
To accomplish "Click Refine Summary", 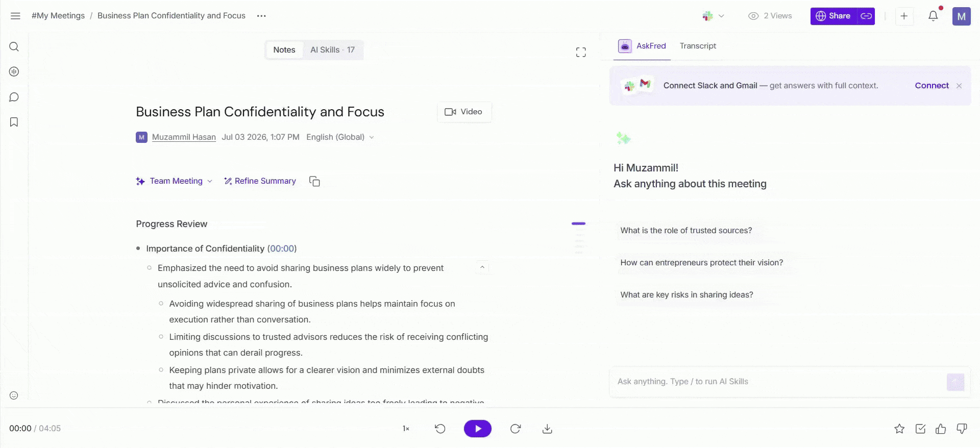I will click(260, 181).
